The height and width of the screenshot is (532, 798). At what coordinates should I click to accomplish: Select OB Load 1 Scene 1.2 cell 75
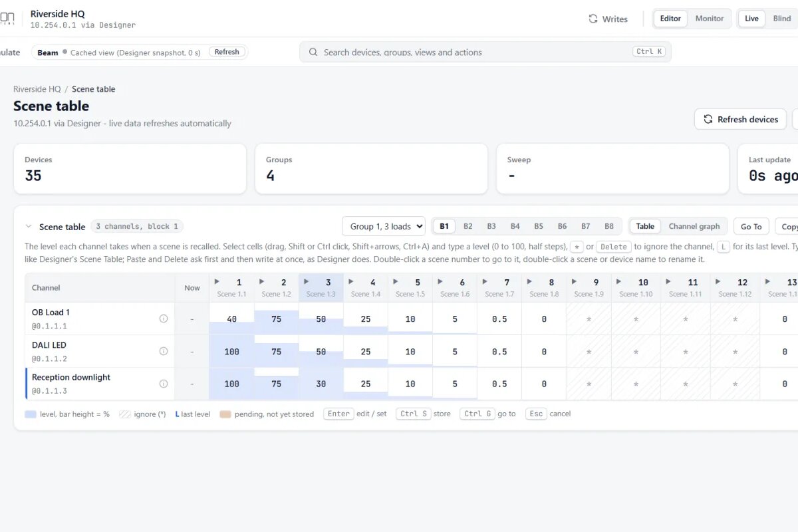coord(277,319)
